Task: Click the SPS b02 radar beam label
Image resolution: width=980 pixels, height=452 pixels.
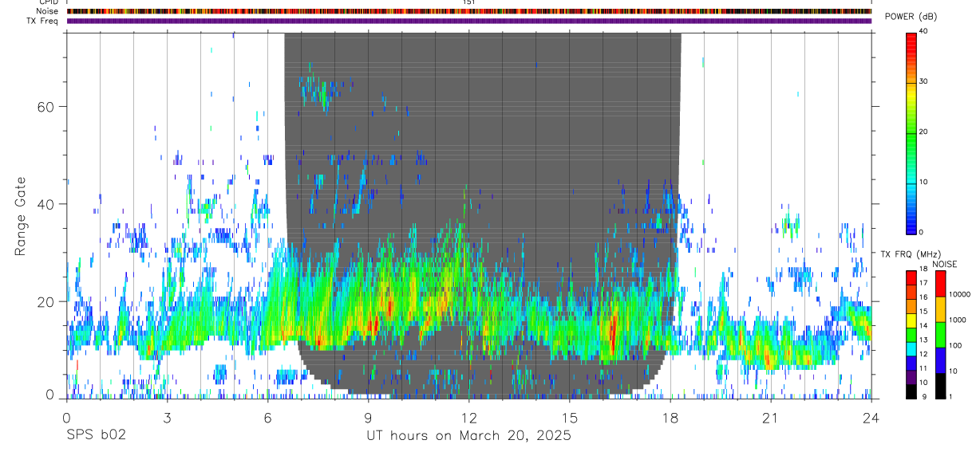Action: [96, 435]
